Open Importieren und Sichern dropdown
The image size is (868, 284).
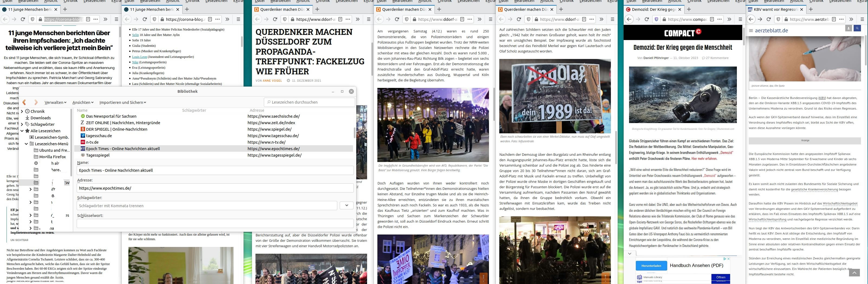[x=123, y=102]
